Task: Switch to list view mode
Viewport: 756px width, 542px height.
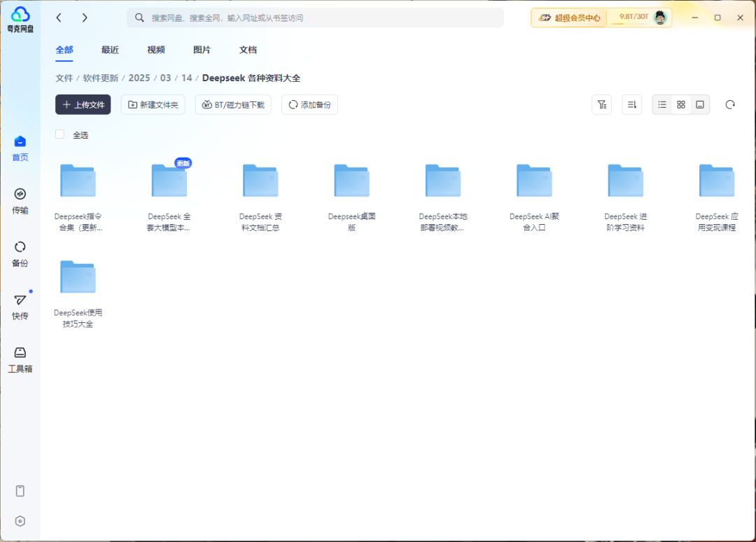Action: (662, 105)
